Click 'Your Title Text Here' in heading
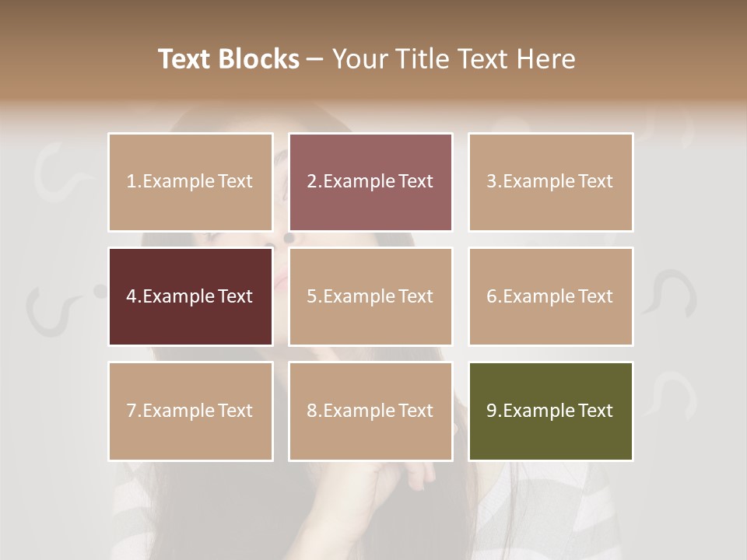Viewport: 747px width, 560px height. (x=454, y=59)
